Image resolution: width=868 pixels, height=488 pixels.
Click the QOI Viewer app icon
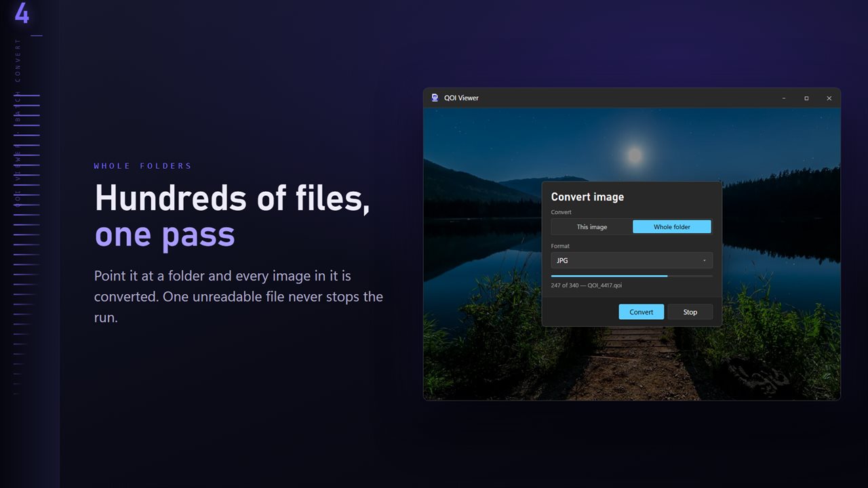coord(435,98)
